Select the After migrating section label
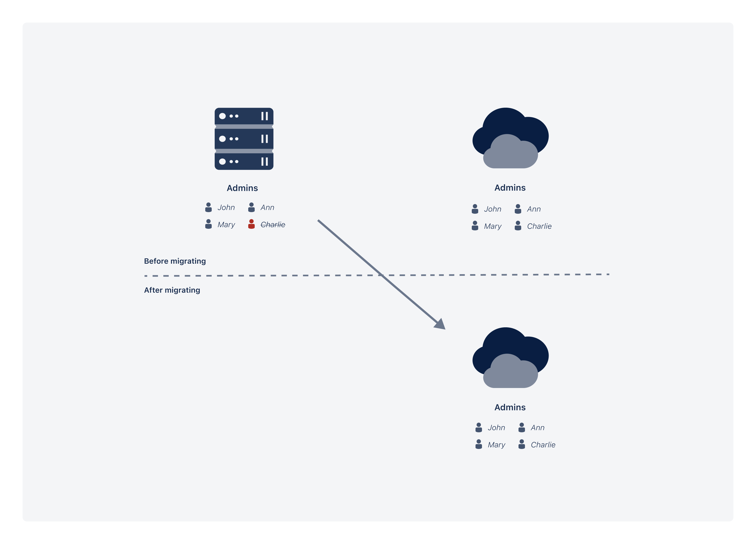The width and height of the screenshot is (756, 544). (x=173, y=290)
